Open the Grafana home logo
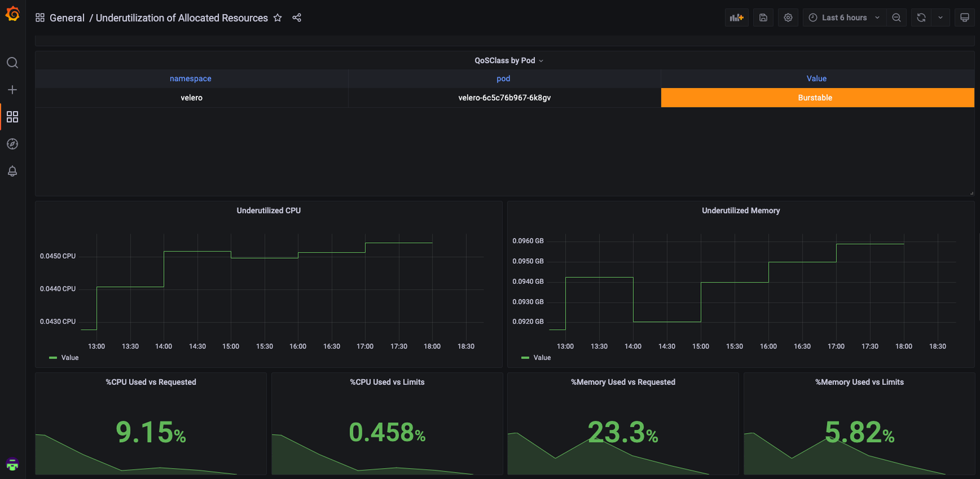Image resolution: width=980 pixels, height=479 pixels. coord(12,13)
